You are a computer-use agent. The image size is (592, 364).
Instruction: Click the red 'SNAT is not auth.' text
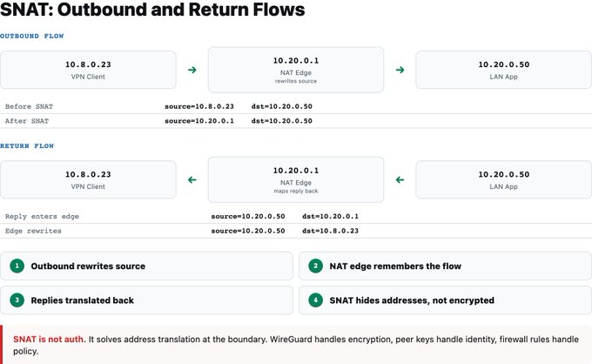click(50, 339)
